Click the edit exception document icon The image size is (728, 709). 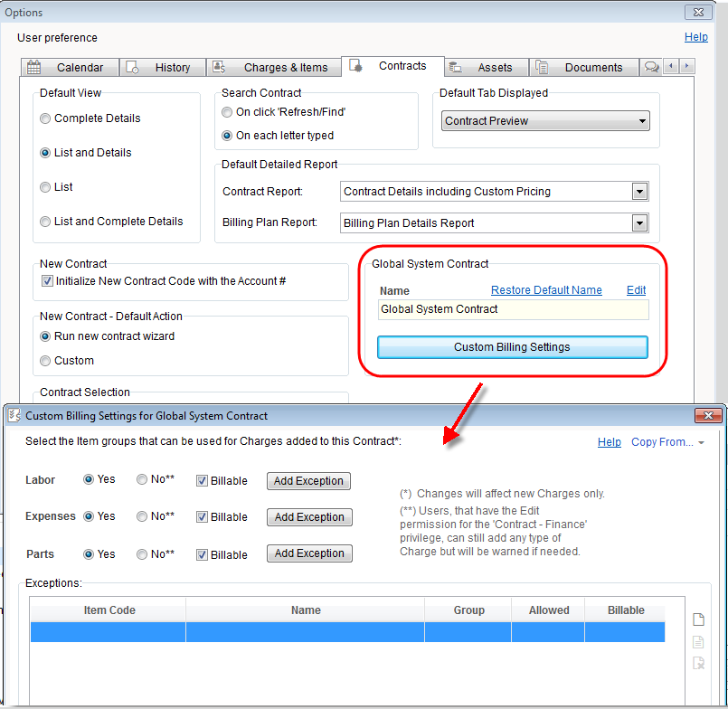698,642
